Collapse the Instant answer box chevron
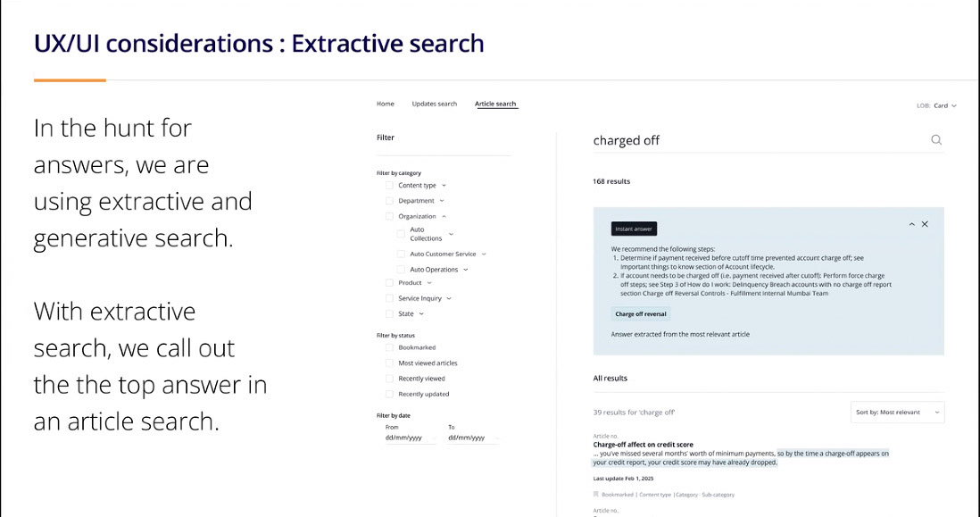Viewport: 980px width, 517px height. click(x=911, y=224)
